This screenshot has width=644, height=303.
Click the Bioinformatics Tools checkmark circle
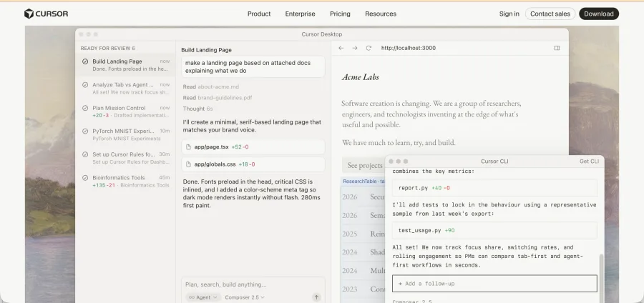(x=85, y=178)
